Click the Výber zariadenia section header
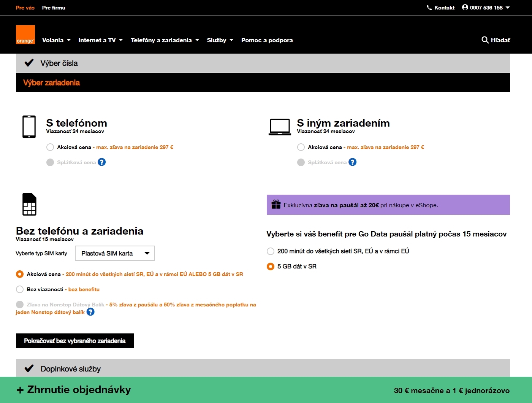532x403 pixels. click(x=263, y=83)
